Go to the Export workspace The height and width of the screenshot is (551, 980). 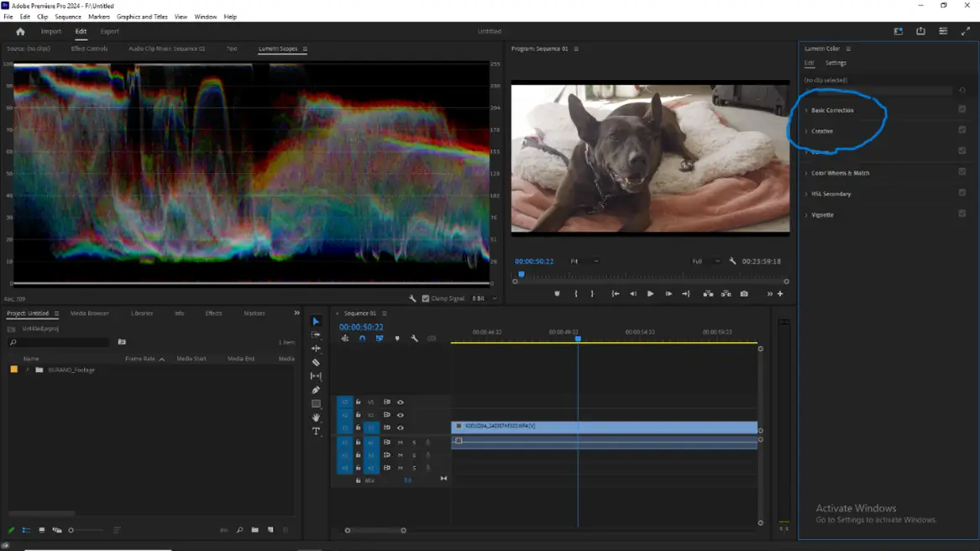tap(109, 32)
